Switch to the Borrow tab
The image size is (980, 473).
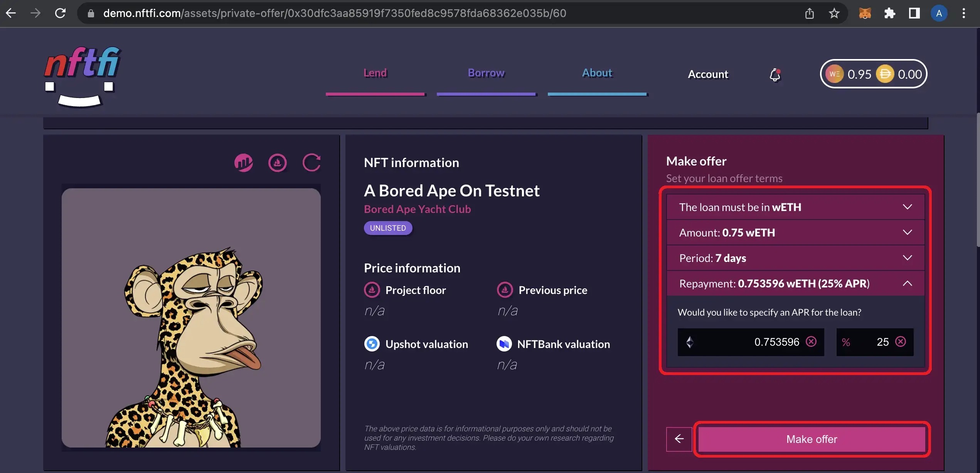[x=486, y=73]
